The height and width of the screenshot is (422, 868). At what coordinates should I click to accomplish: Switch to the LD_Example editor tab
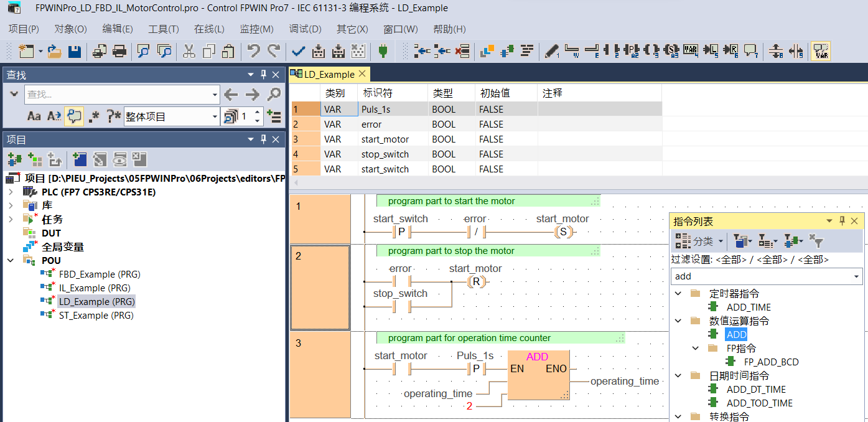[329, 75]
